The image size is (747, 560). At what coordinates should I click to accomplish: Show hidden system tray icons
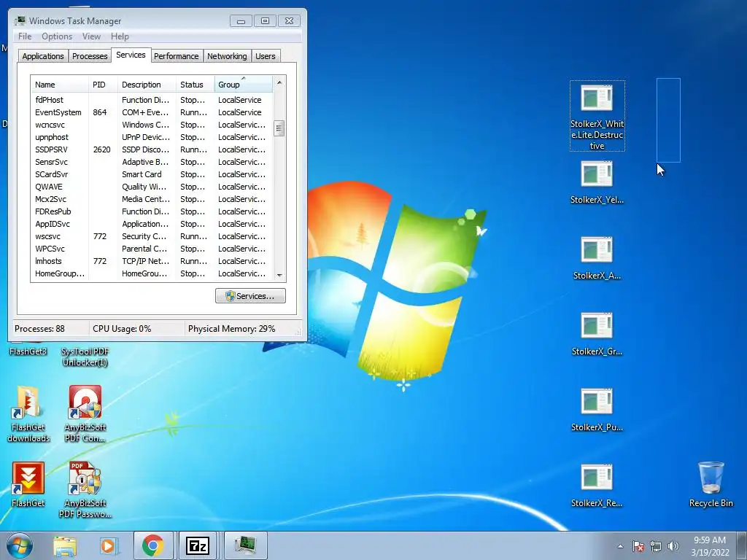[620, 546]
